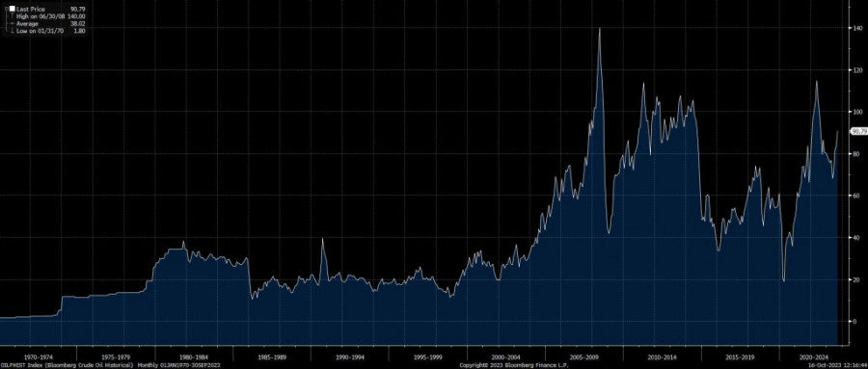
Task: Click the 20 value on price axis
Action: point(855,279)
